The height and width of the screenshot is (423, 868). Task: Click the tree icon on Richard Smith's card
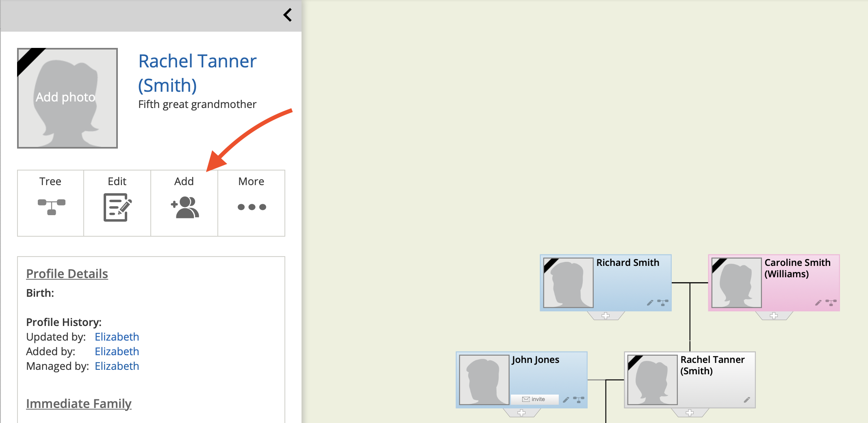point(663,303)
